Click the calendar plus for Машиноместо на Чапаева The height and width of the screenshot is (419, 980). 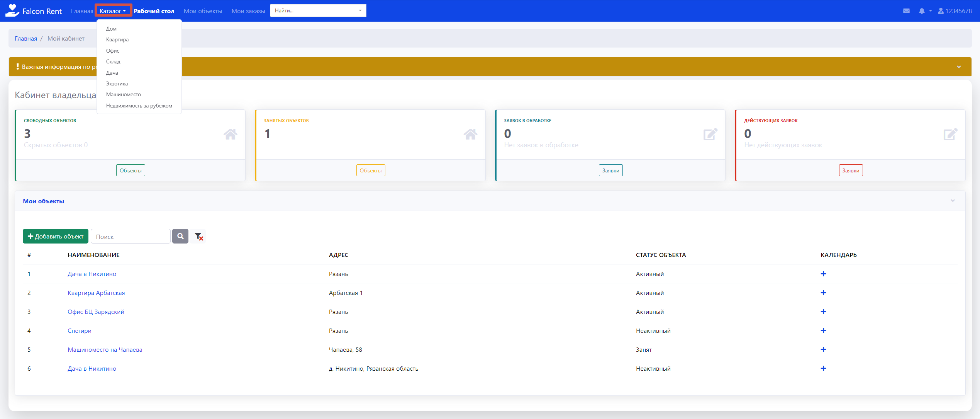pos(823,349)
